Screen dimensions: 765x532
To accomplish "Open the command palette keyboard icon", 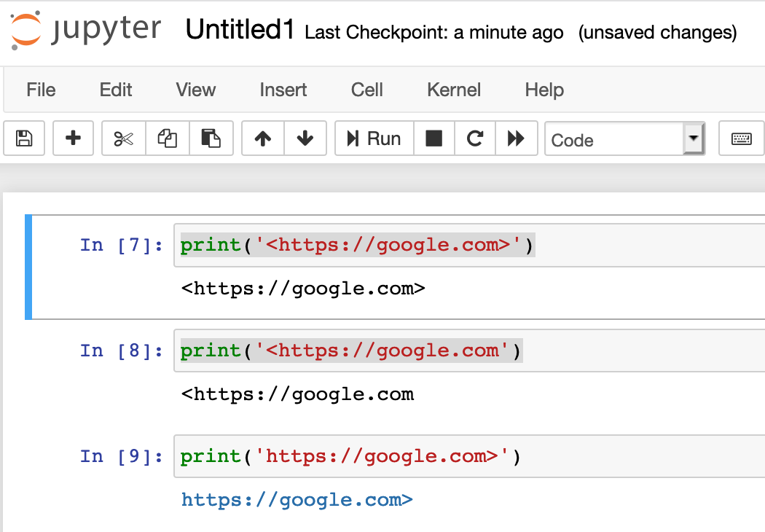I will [x=741, y=138].
